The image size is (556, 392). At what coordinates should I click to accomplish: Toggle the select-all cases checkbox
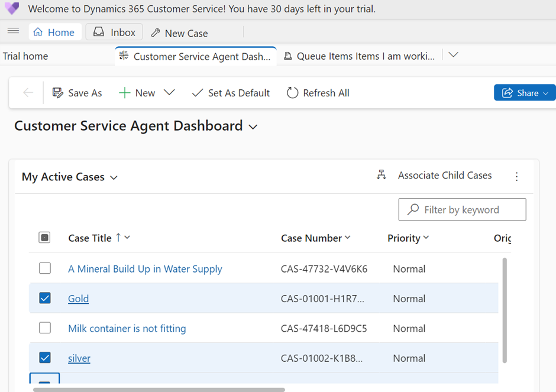pos(45,237)
